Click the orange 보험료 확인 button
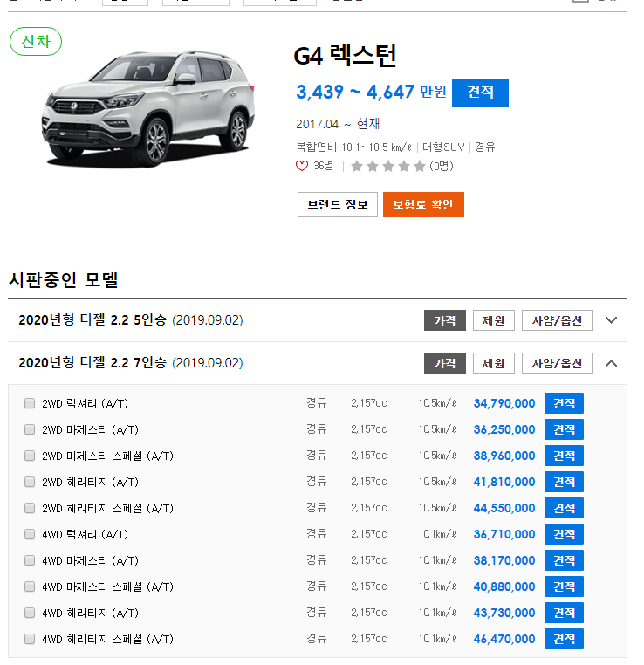The image size is (644, 665). pos(423,204)
